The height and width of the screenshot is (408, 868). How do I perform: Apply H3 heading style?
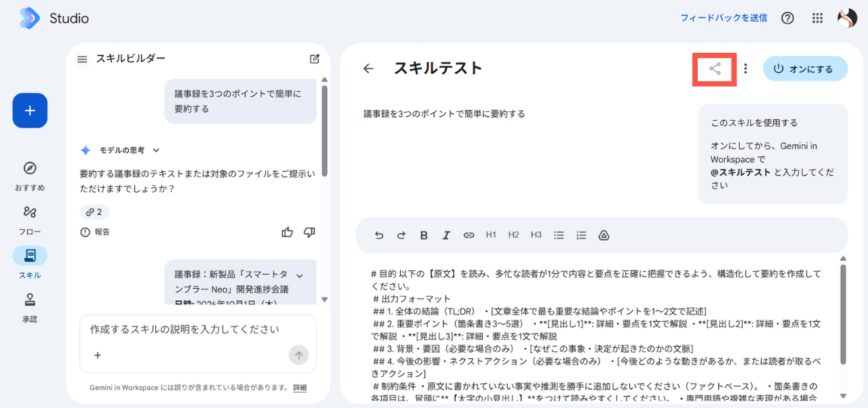[536, 235]
